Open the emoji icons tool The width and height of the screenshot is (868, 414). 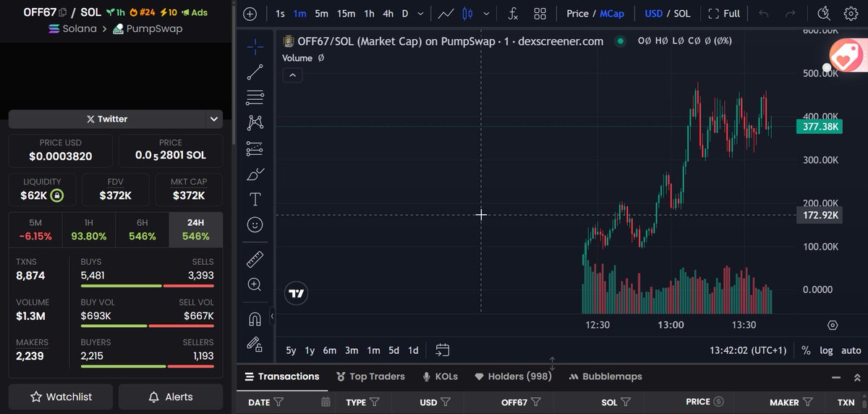pos(255,225)
